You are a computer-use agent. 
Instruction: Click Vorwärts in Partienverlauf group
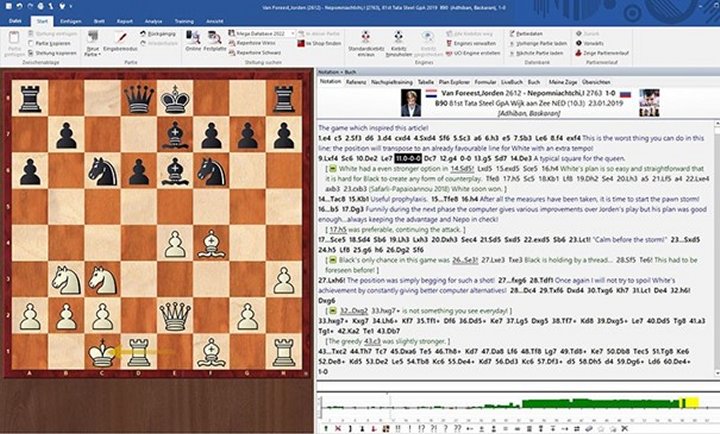tap(590, 43)
